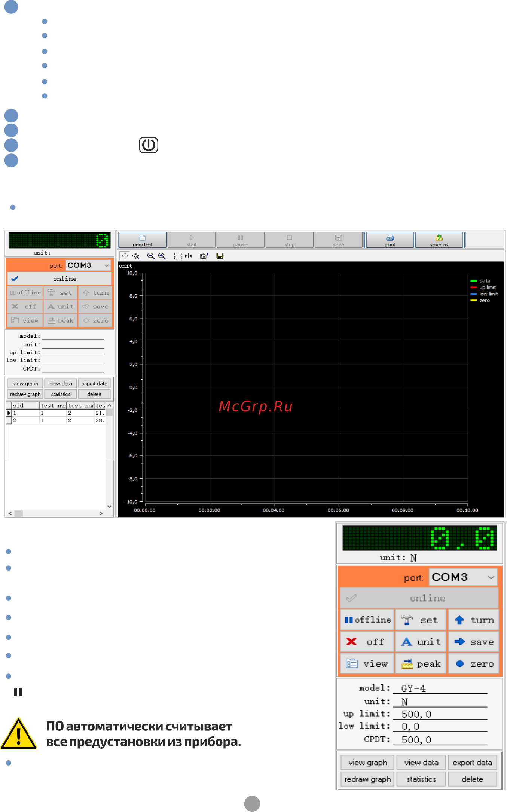Image resolution: width=507 pixels, height=812 pixels.
Task: Click the zoom in magnifier icon
Action: click(x=162, y=256)
